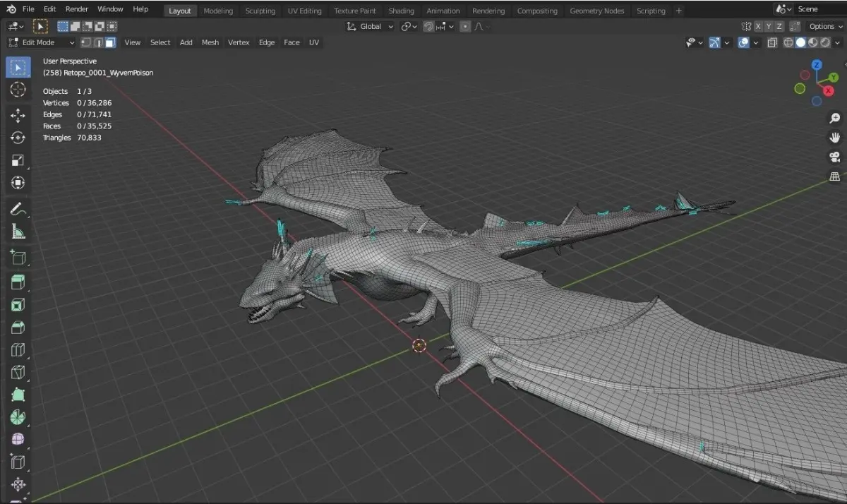847x504 pixels.
Task: Enable edge select mode
Action: click(x=98, y=42)
